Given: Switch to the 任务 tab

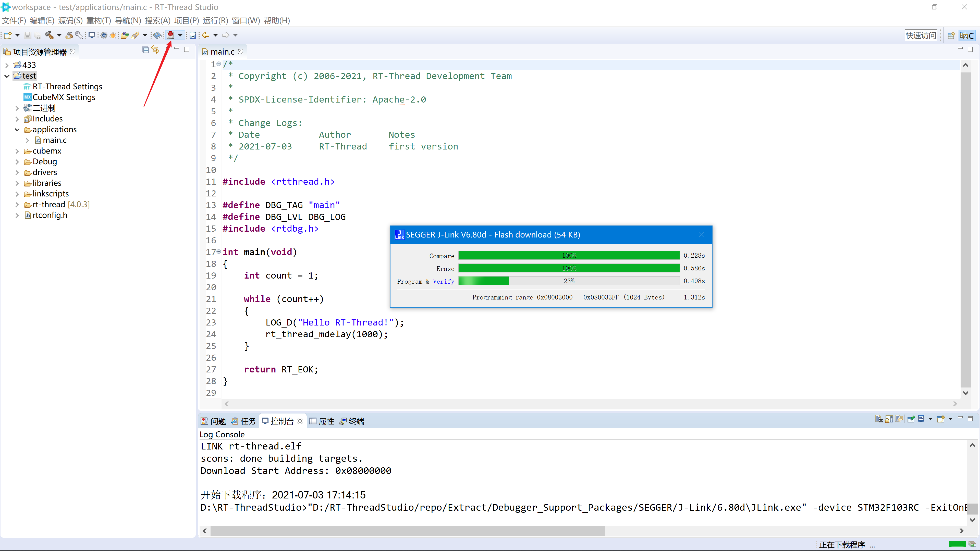Looking at the screenshot, I should (243, 421).
